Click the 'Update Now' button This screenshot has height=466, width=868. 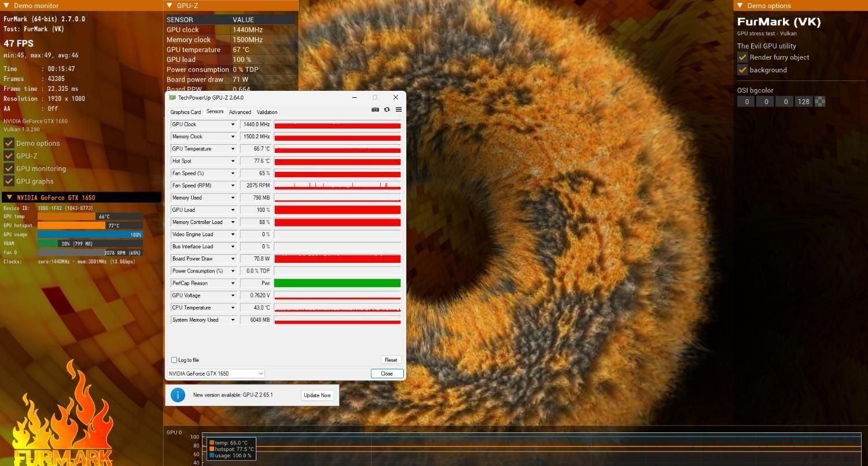click(318, 395)
